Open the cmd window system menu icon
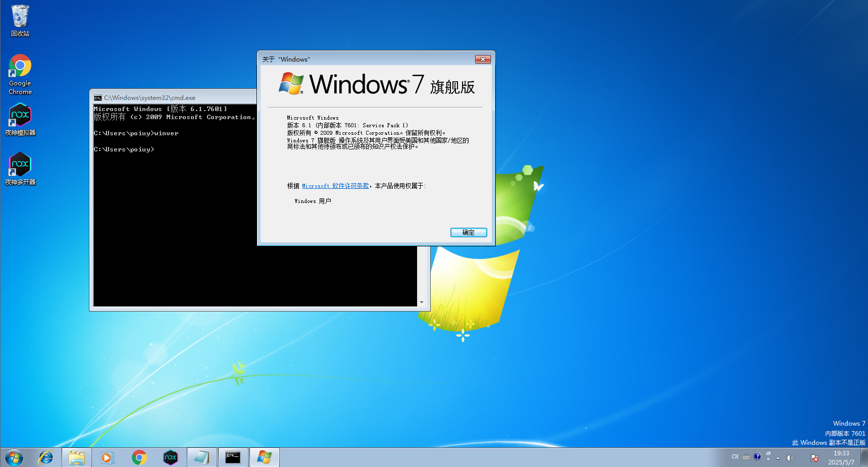The width and height of the screenshot is (868, 467). click(x=98, y=98)
